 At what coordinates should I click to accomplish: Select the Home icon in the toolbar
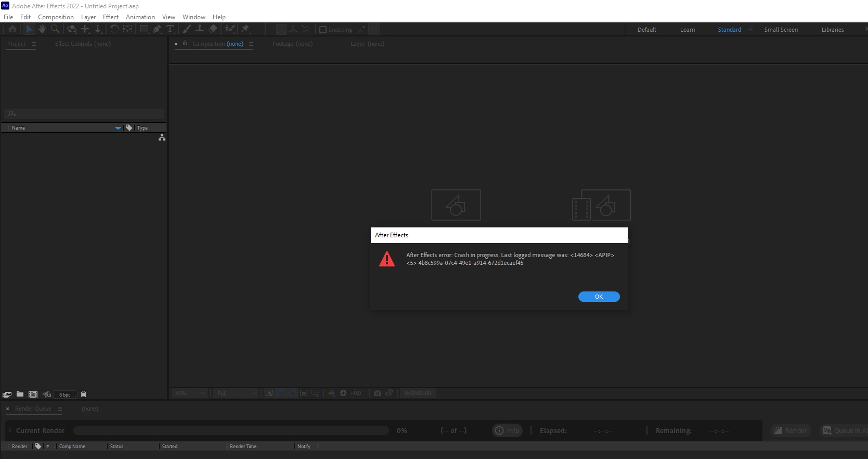12,29
